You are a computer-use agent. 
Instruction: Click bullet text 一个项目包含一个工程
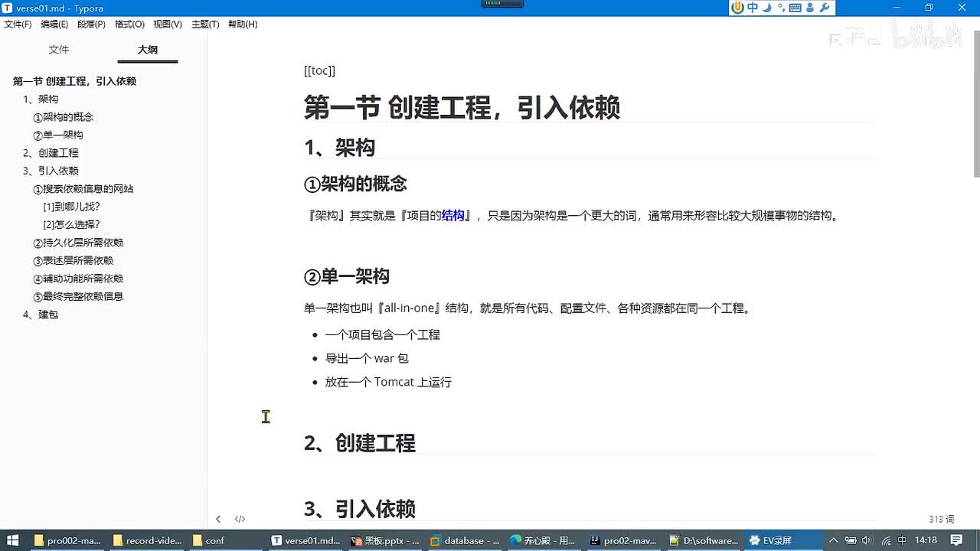pyautogui.click(x=383, y=334)
